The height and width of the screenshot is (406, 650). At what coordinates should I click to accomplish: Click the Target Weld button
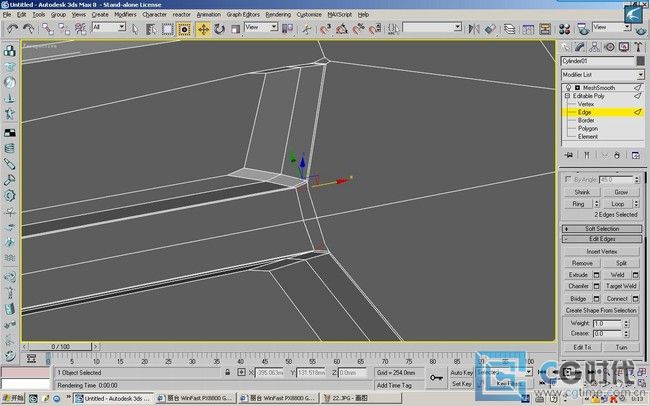[x=621, y=286]
